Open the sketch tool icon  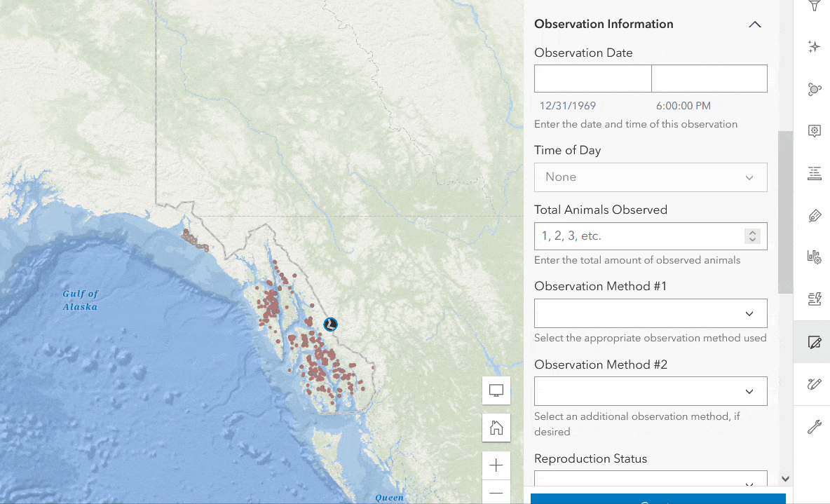coord(814,384)
